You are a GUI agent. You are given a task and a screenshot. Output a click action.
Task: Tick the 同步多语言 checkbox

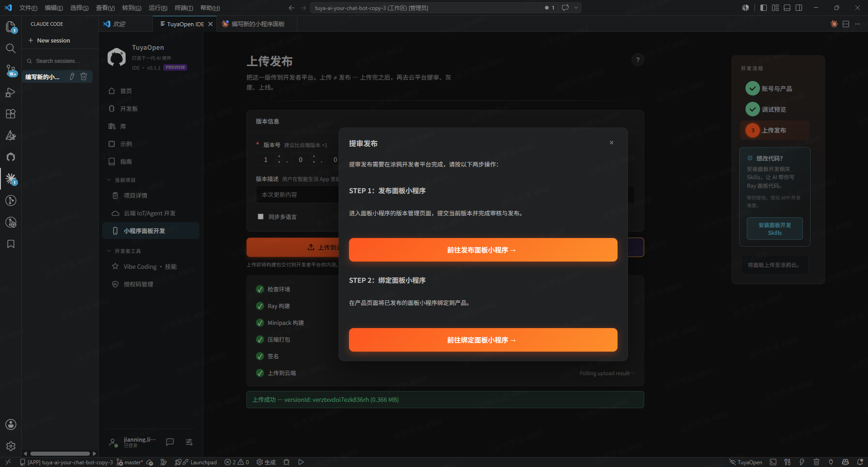coord(260,217)
